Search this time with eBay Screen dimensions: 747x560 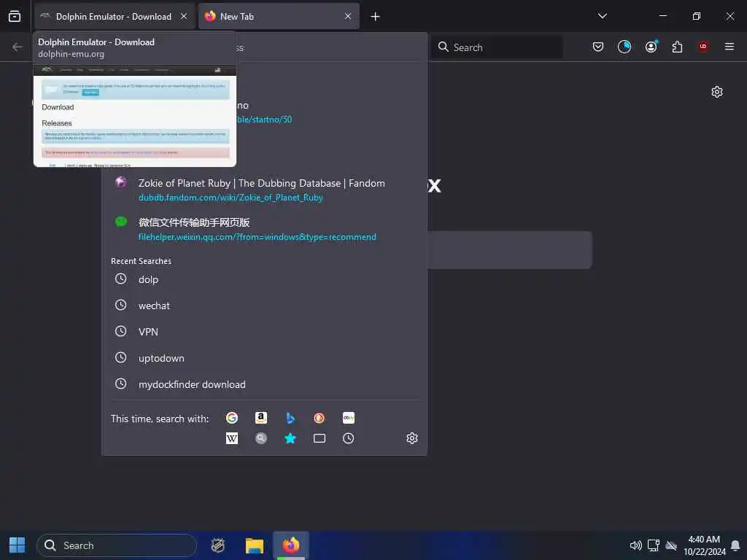[348, 418]
